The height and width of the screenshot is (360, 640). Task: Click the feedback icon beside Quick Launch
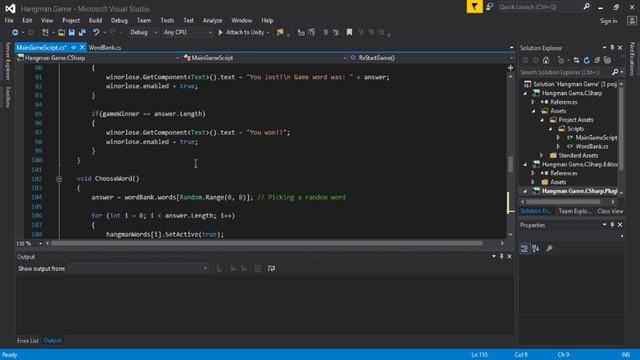click(x=490, y=7)
